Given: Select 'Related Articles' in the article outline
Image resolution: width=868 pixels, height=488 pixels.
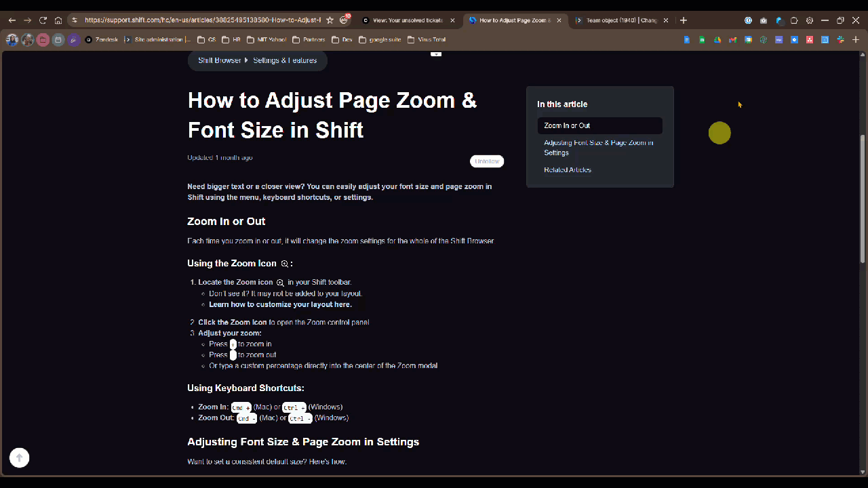Looking at the screenshot, I should [567, 169].
